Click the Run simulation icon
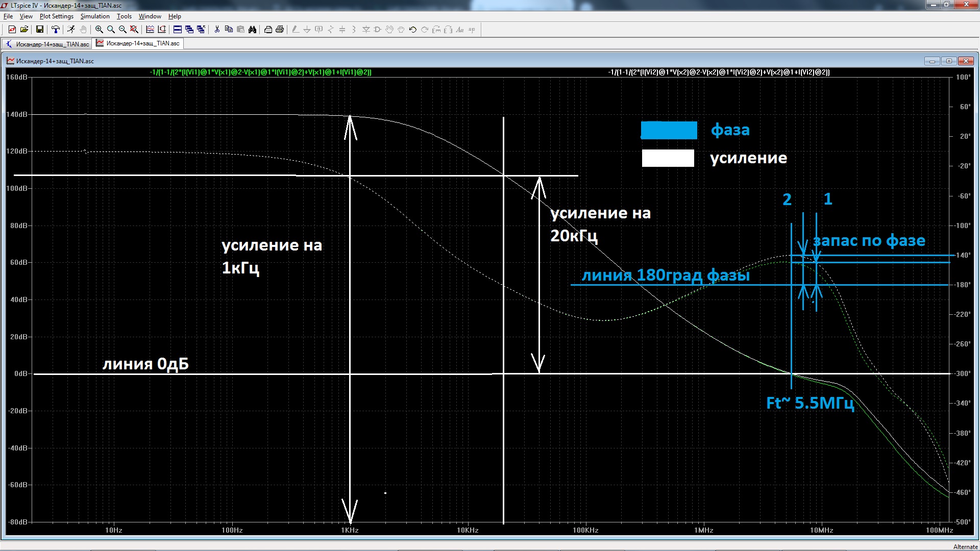This screenshot has height=551, width=980. pyautogui.click(x=71, y=30)
